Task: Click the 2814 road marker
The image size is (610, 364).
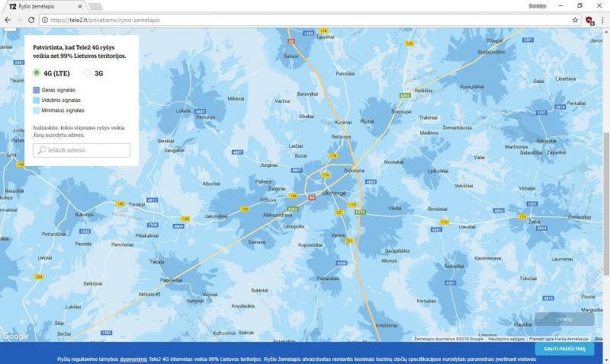Action: (x=560, y=107)
